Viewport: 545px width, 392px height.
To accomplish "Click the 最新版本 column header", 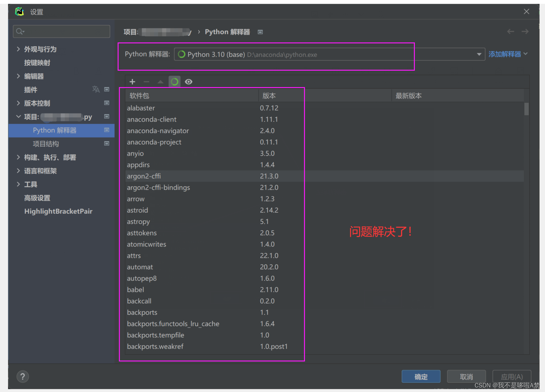I will coord(458,96).
